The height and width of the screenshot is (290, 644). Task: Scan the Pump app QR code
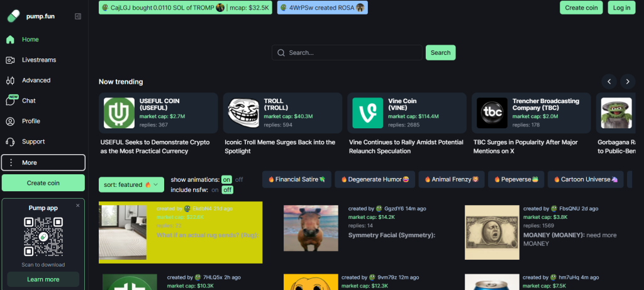pos(43,237)
